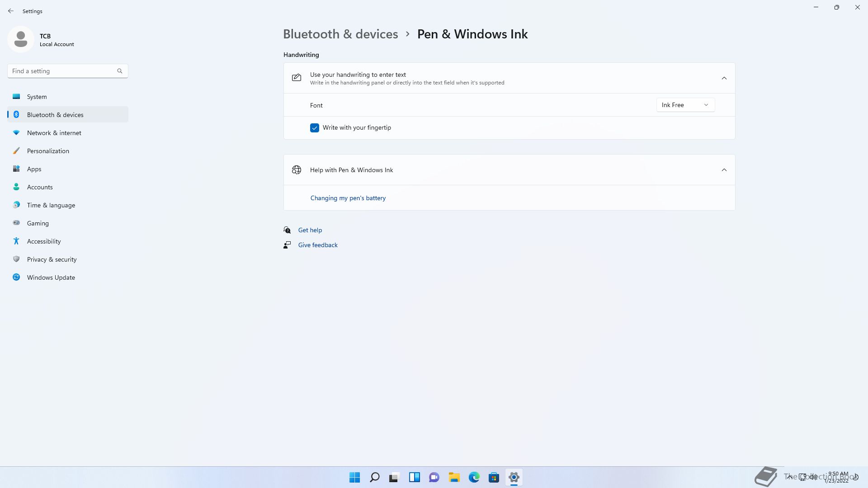
Task: Click the globe help icon
Action: click(297, 170)
